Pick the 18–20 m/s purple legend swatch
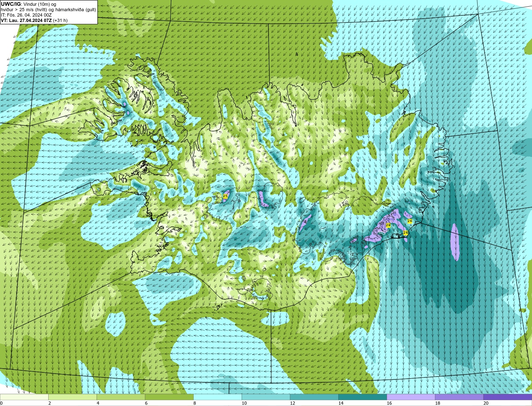Image resolution: width=532 pixels, height=406 pixels. 459,397
